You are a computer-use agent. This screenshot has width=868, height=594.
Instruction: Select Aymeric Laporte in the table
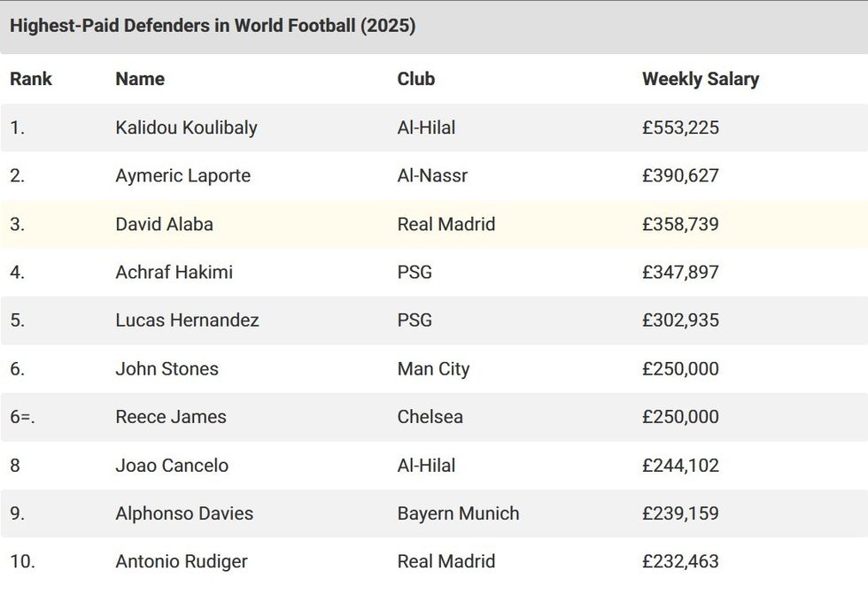[182, 175]
